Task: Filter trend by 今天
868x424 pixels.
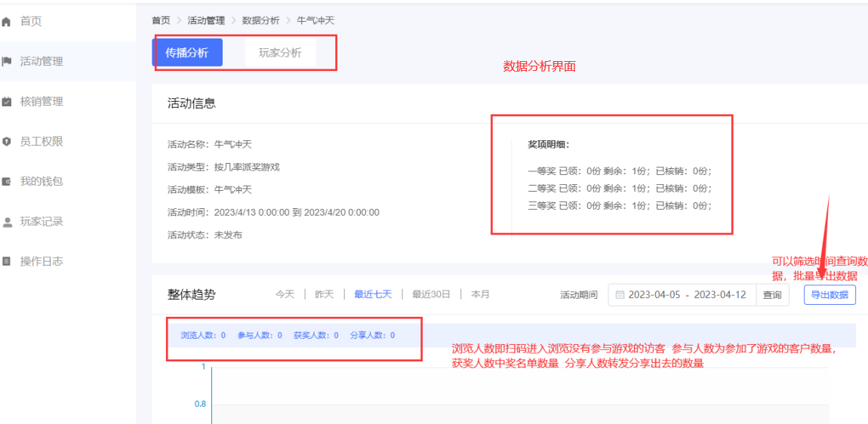Action: pos(285,295)
